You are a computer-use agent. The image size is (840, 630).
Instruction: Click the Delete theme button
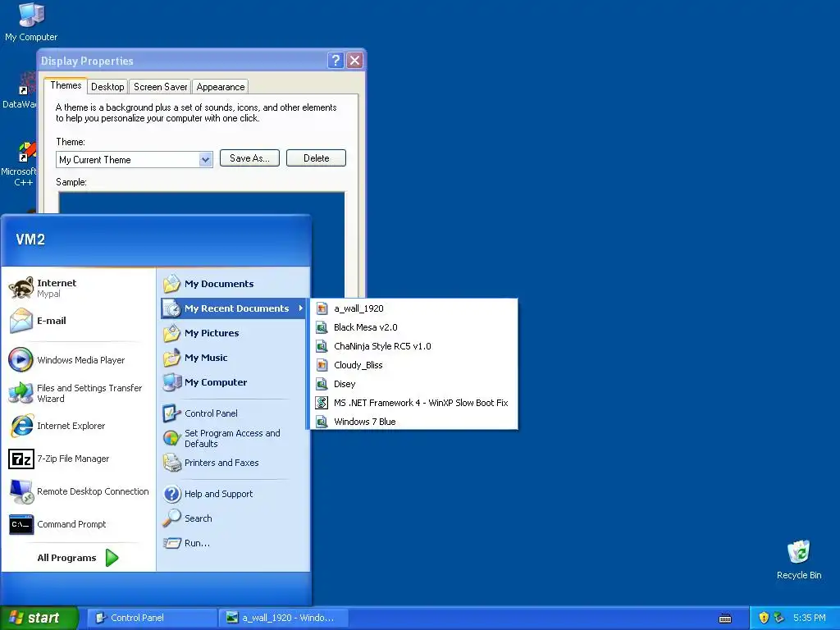coord(316,158)
